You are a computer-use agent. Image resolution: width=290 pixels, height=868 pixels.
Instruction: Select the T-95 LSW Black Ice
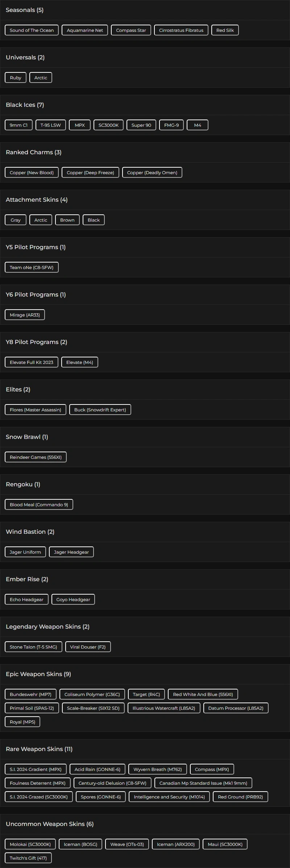point(51,125)
